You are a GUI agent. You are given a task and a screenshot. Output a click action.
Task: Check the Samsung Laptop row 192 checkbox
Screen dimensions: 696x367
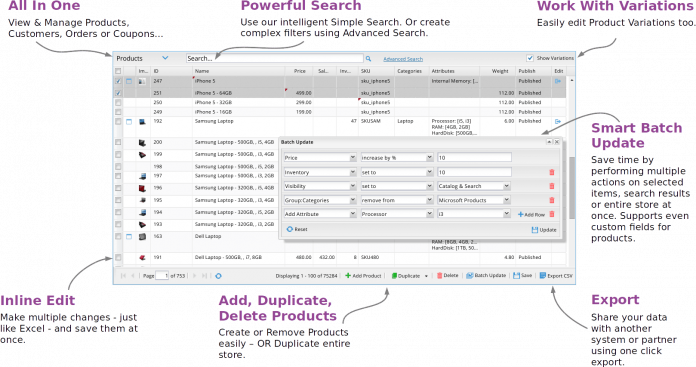pos(118,121)
